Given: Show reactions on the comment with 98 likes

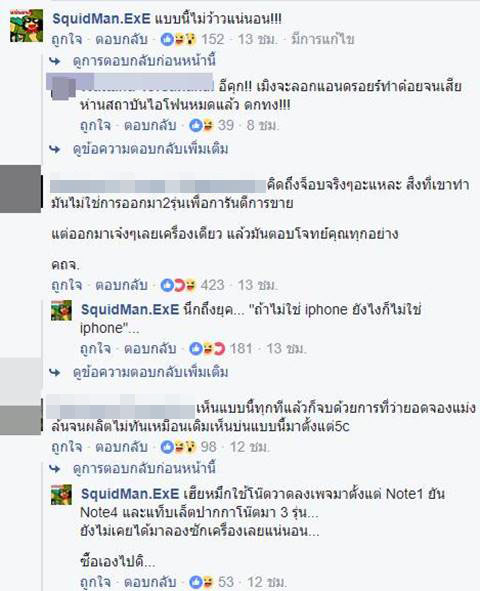Looking at the screenshot, I should [x=179, y=447].
